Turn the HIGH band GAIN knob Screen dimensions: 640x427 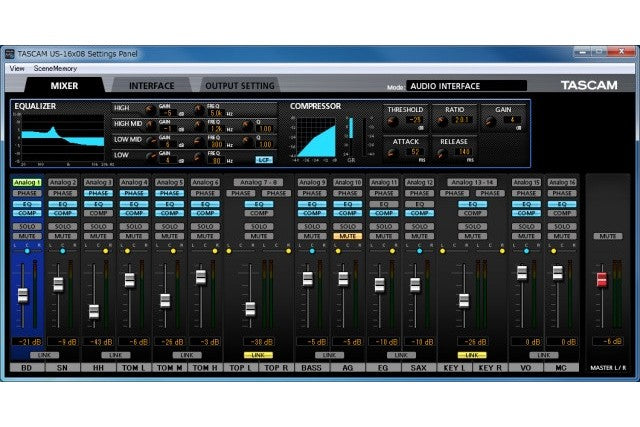150,110
